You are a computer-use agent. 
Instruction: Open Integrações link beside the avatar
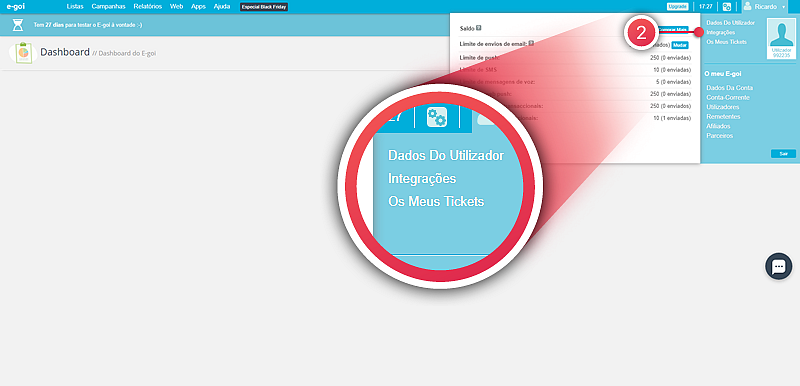tap(721, 32)
